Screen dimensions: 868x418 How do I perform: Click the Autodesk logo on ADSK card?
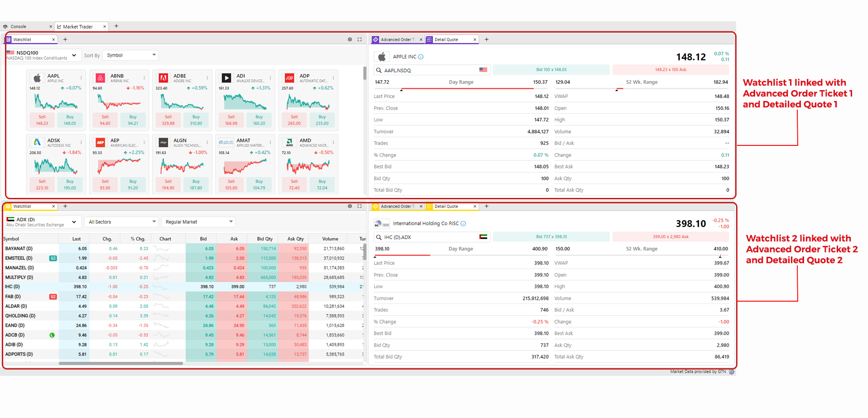[38, 142]
